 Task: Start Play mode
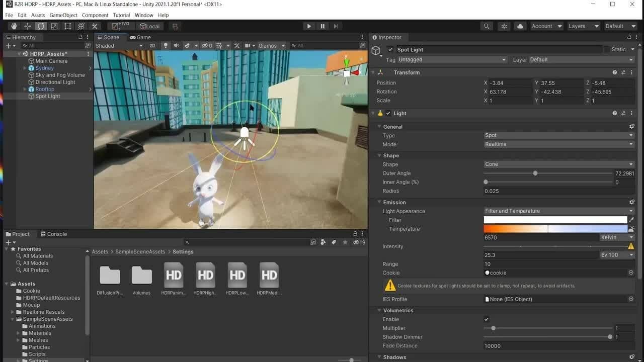tap(309, 26)
